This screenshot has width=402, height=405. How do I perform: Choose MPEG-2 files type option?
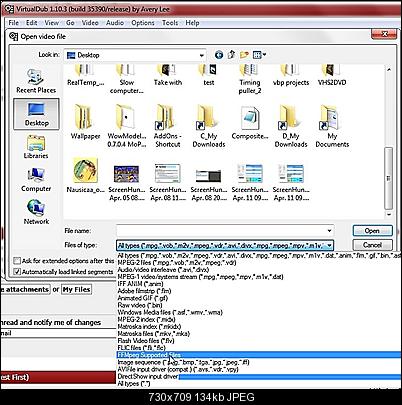coord(258,262)
